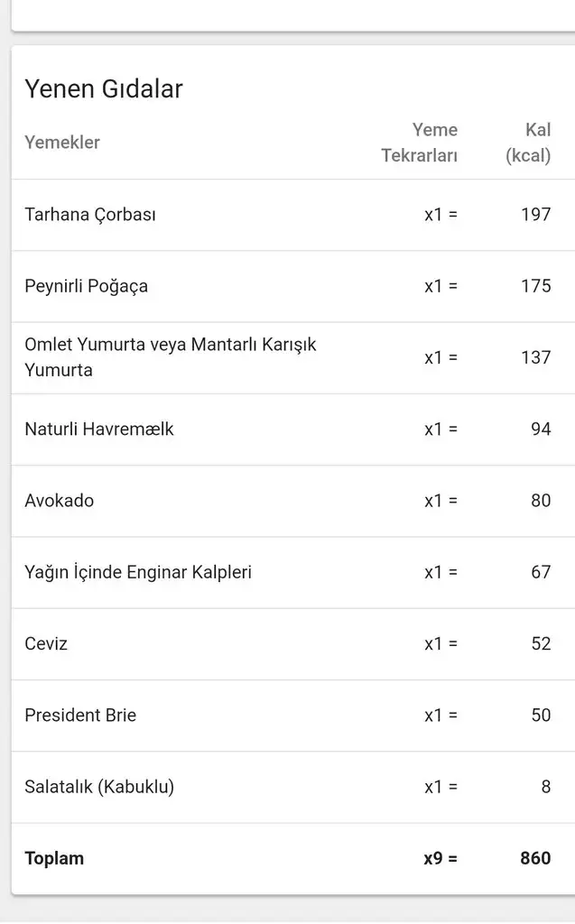
Task: Click the Naturli Havremælk entry
Action: [x=99, y=429]
